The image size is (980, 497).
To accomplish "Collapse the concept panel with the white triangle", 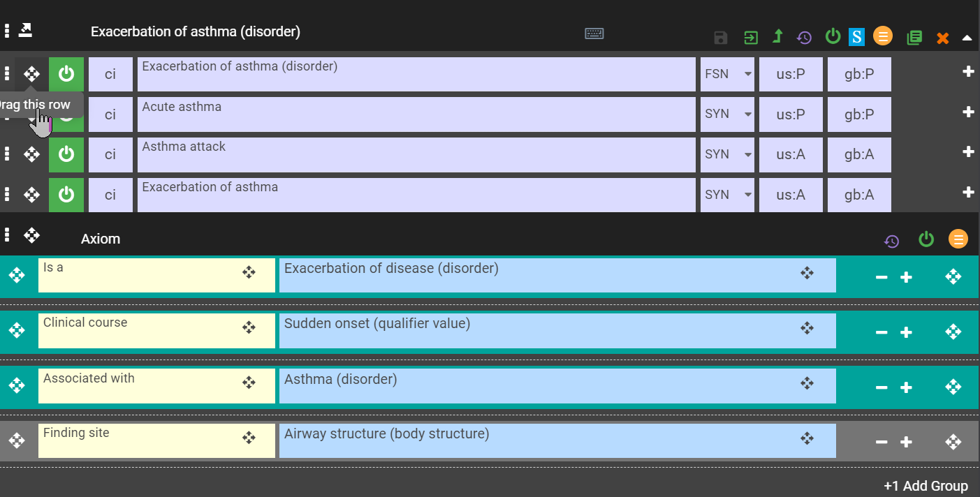I will point(967,38).
